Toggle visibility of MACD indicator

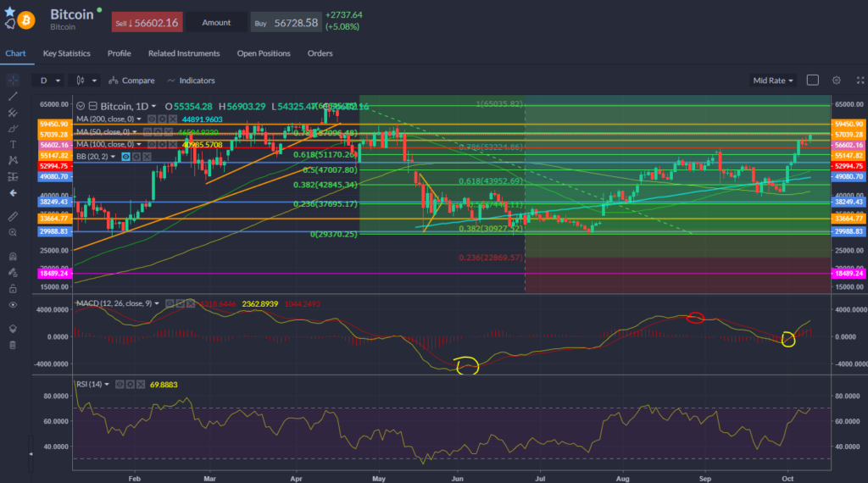170,303
